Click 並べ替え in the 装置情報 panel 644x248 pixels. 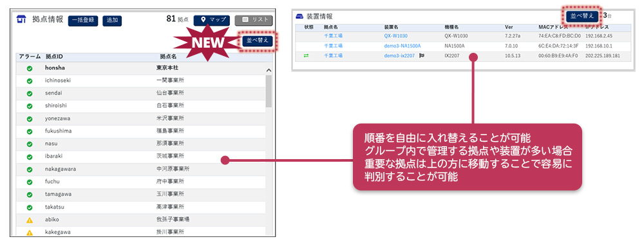pos(582,16)
